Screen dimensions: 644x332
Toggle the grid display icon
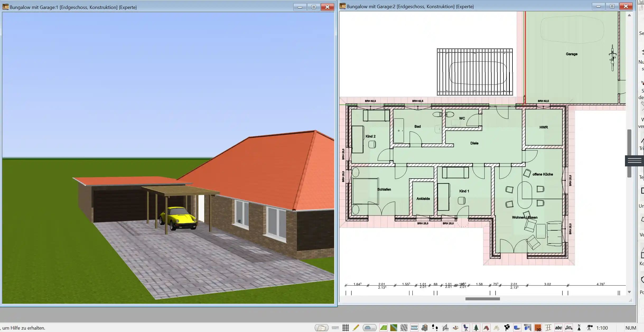click(346, 328)
